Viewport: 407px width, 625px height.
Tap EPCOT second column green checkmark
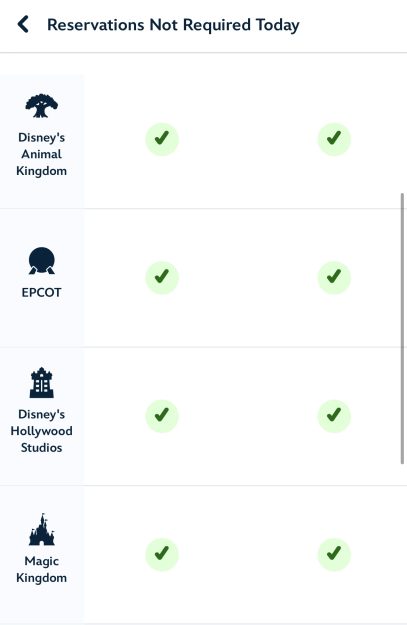[334, 277]
